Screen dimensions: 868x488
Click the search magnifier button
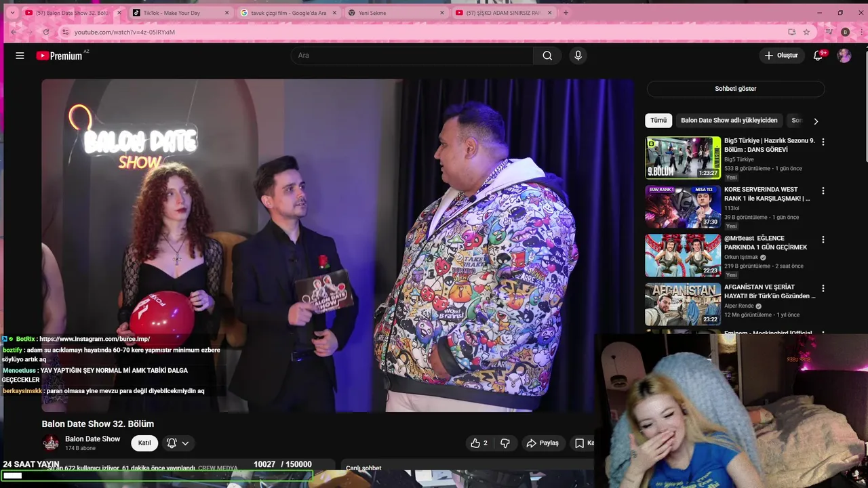coord(547,56)
